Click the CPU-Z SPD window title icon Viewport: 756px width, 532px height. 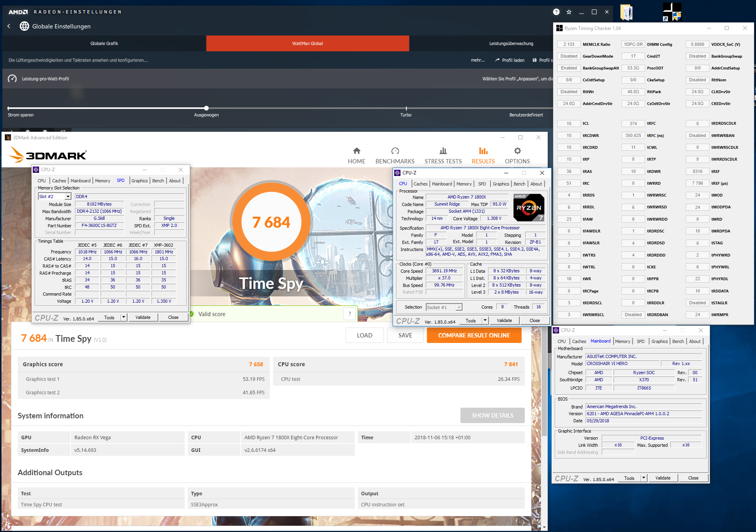point(36,169)
